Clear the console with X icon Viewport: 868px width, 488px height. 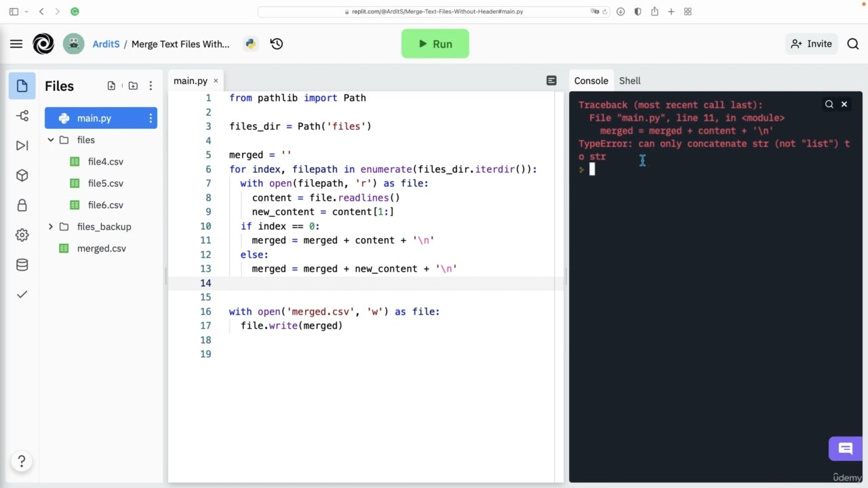[x=844, y=104]
